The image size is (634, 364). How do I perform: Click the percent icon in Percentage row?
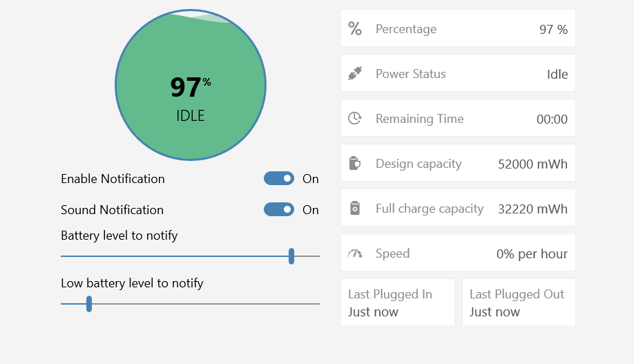(x=355, y=29)
